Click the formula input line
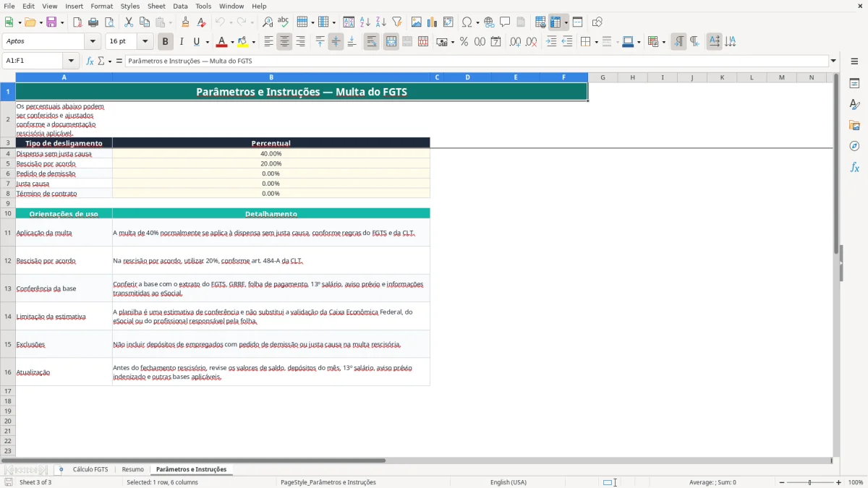The height and width of the screenshot is (488, 868). 476,61
